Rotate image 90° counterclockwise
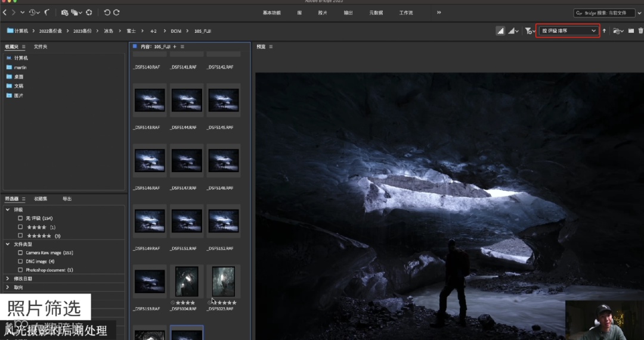 click(x=107, y=13)
